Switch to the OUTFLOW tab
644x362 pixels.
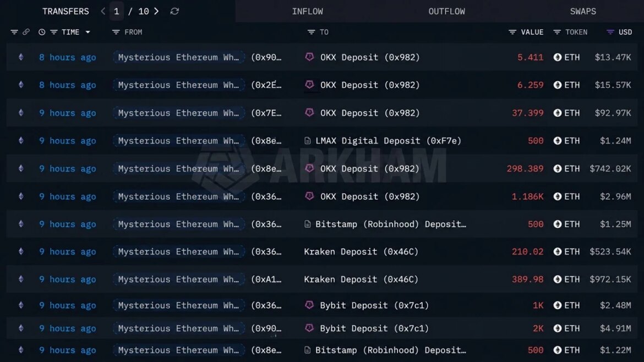447,12
